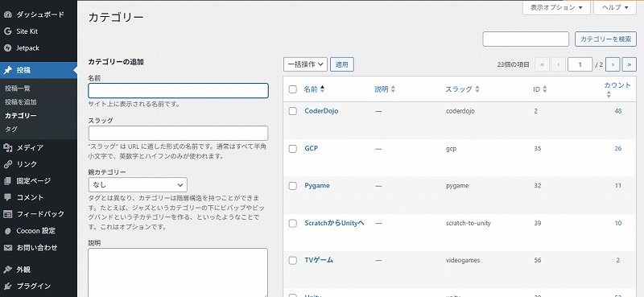The width and height of the screenshot is (644, 297).
Task: Click the お問い合わせ envelope icon
Action: [7, 248]
